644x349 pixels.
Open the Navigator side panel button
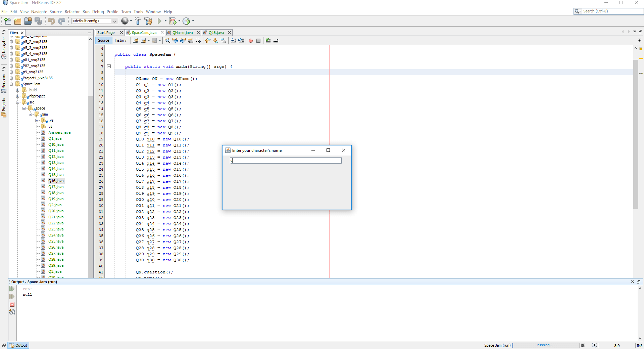4,48
